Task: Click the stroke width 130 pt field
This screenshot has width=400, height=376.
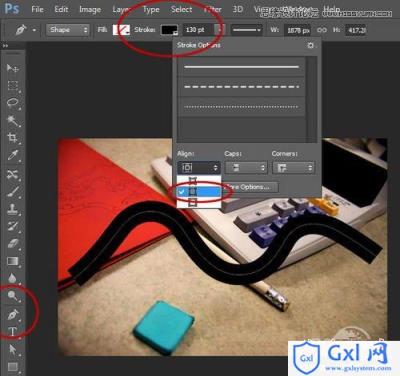Action: click(x=198, y=30)
